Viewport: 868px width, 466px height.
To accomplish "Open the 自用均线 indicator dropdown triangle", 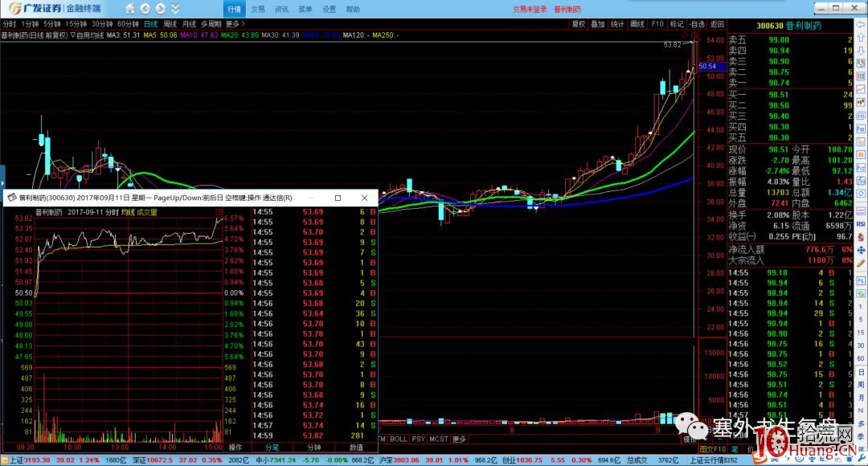I will tap(73, 35).
